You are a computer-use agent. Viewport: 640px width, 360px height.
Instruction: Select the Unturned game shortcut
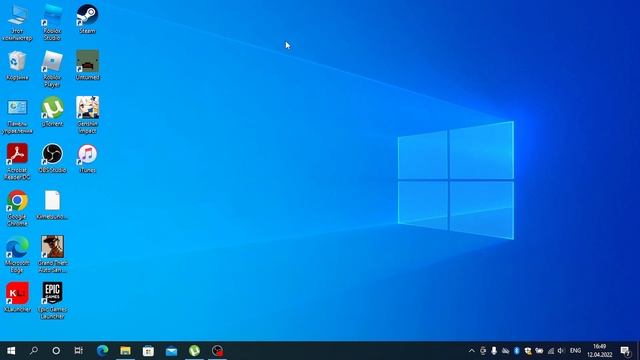point(87,65)
